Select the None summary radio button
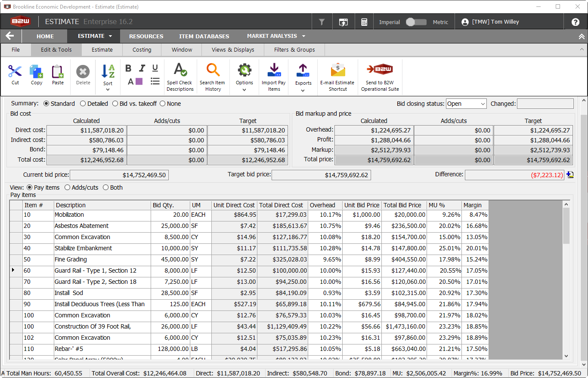This screenshot has width=588, height=378. click(162, 104)
